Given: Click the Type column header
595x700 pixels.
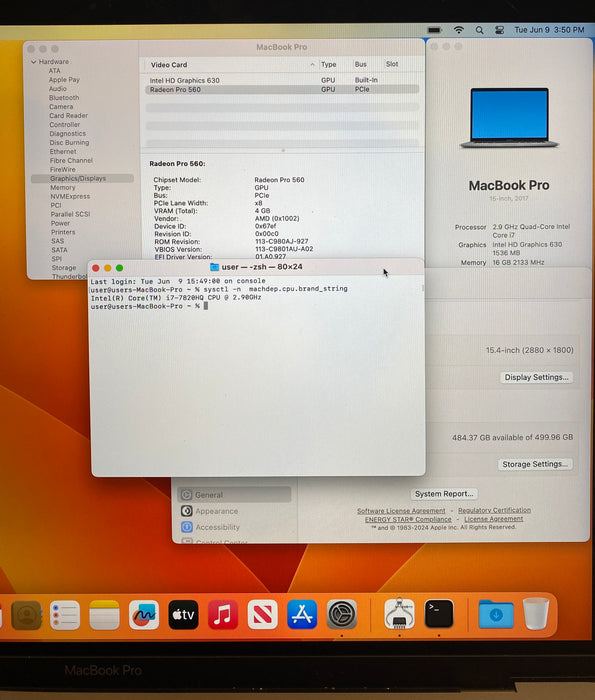Looking at the screenshot, I should click(x=329, y=64).
